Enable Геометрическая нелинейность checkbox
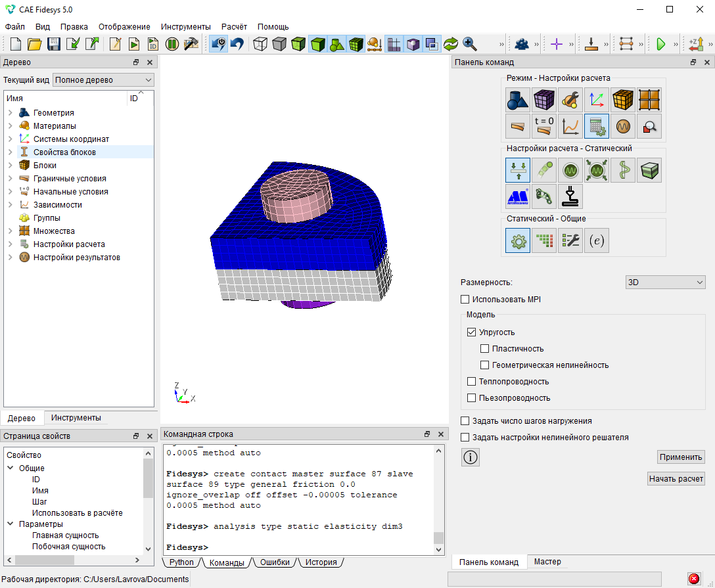The image size is (715, 588). (485, 365)
